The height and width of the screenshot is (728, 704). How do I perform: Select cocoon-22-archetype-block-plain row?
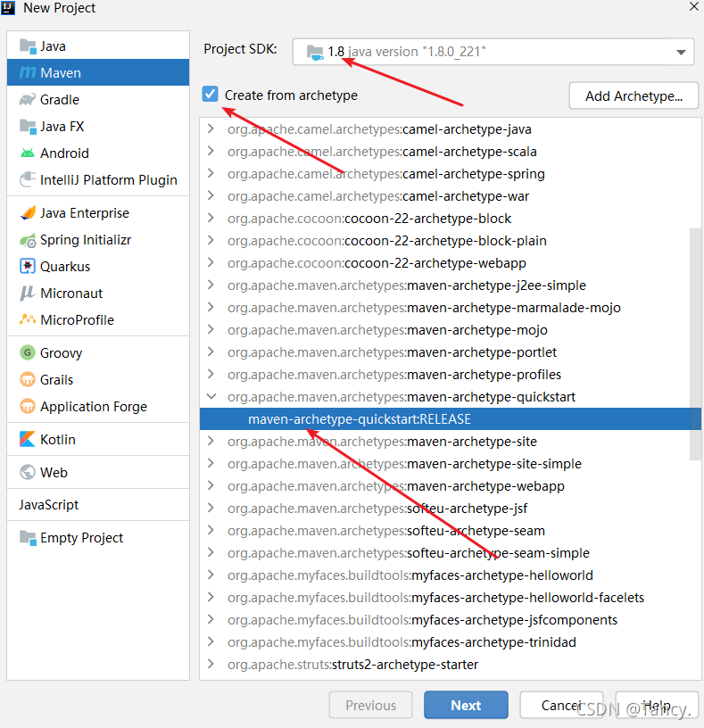(x=450, y=241)
